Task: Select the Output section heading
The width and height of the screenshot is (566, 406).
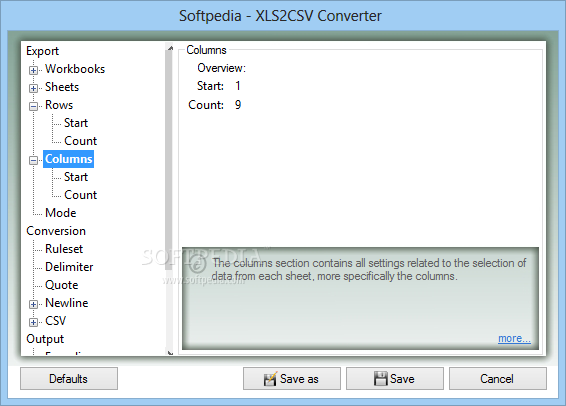Action: [x=45, y=339]
